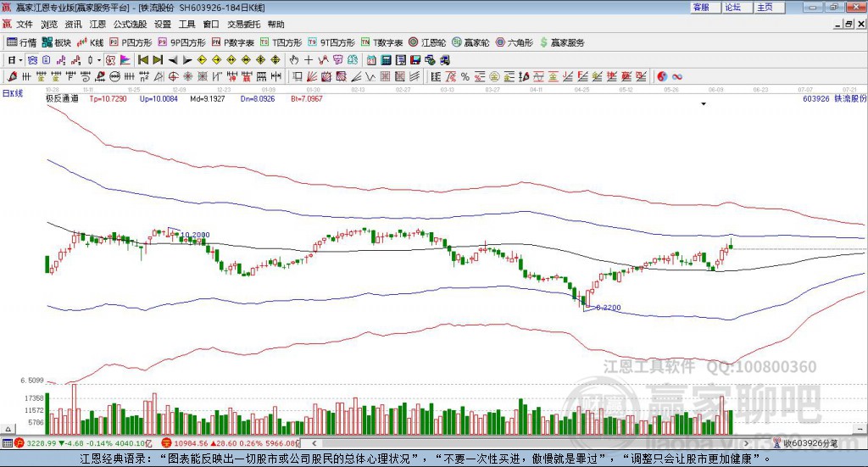Step chart left with black left arrow
The height and width of the screenshot is (467, 868).
172,60
